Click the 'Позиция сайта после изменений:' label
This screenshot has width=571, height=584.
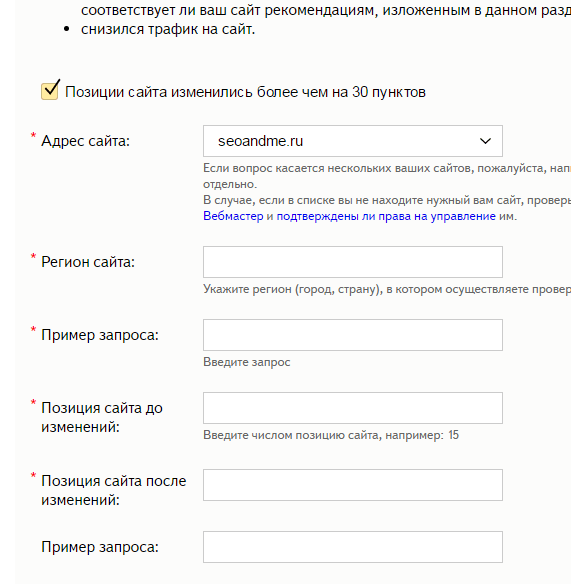pos(114,490)
